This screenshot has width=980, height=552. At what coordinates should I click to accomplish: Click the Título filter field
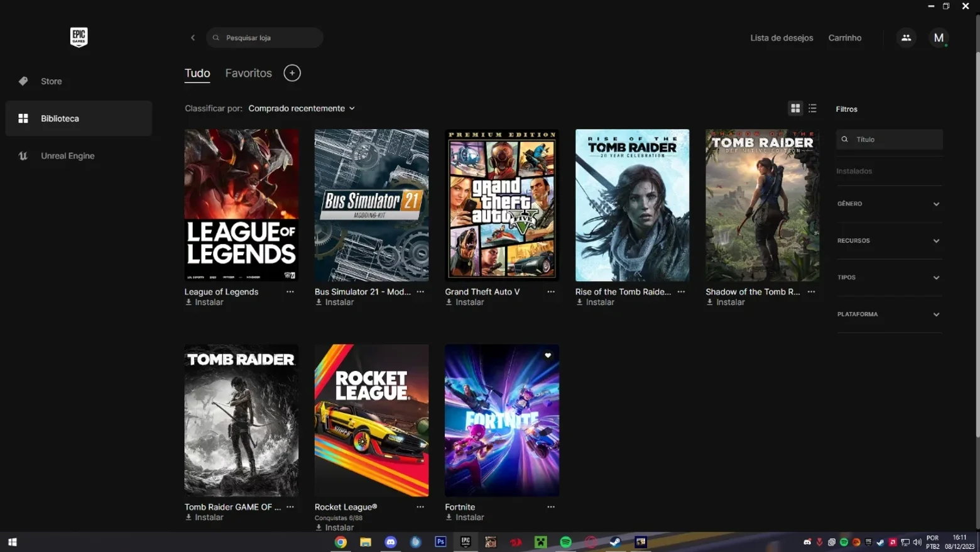click(x=889, y=140)
